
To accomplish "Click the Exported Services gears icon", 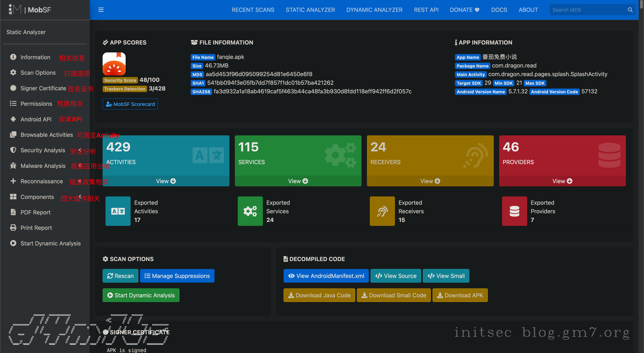I will (250, 211).
